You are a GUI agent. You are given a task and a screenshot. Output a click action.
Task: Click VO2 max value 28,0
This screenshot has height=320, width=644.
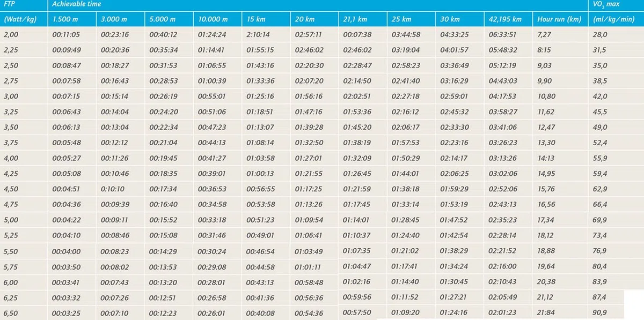click(x=601, y=35)
